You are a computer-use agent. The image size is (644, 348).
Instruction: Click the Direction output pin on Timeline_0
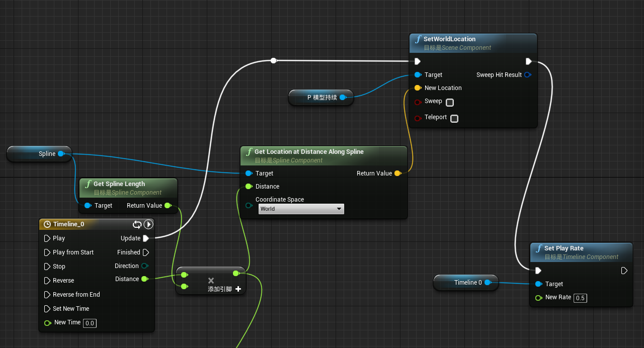[145, 266]
